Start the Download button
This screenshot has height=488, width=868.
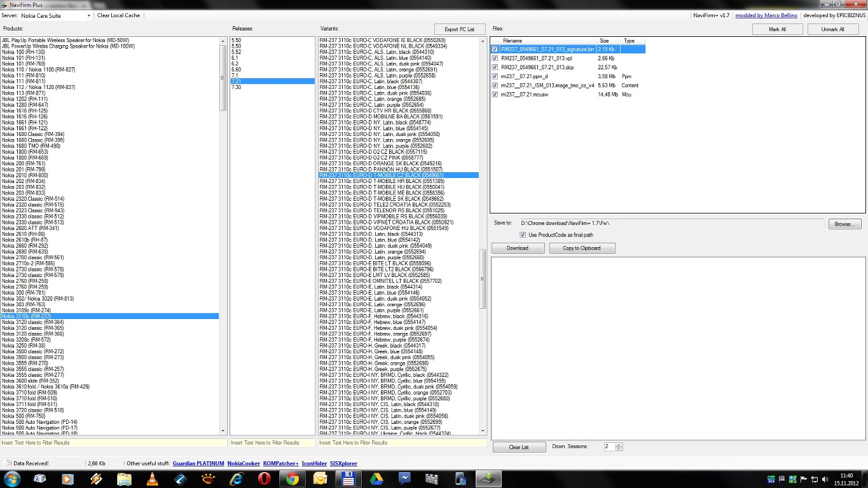click(517, 248)
